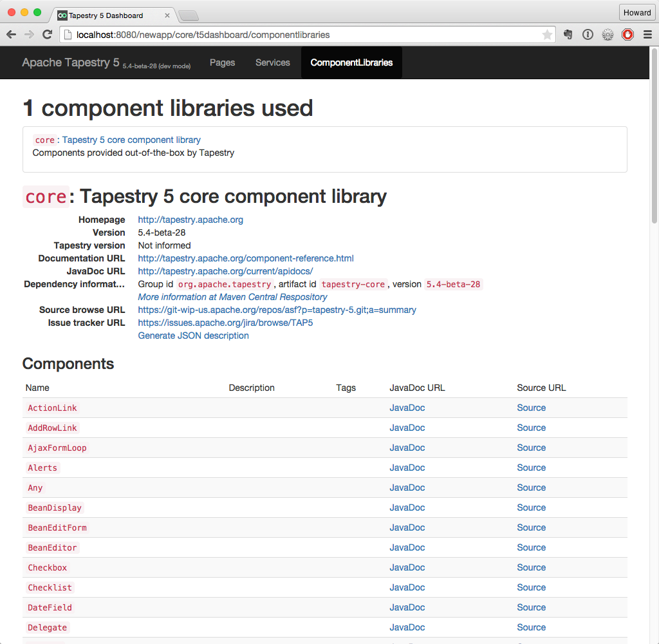Click Generate JSON description link
659x644 pixels.
tap(193, 336)
